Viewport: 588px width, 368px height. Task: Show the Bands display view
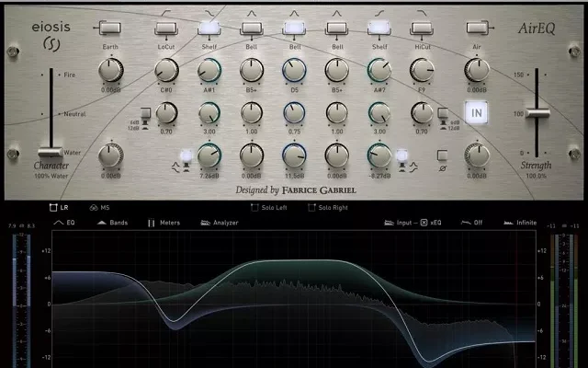pyautogui.click(x=112, y=223)
